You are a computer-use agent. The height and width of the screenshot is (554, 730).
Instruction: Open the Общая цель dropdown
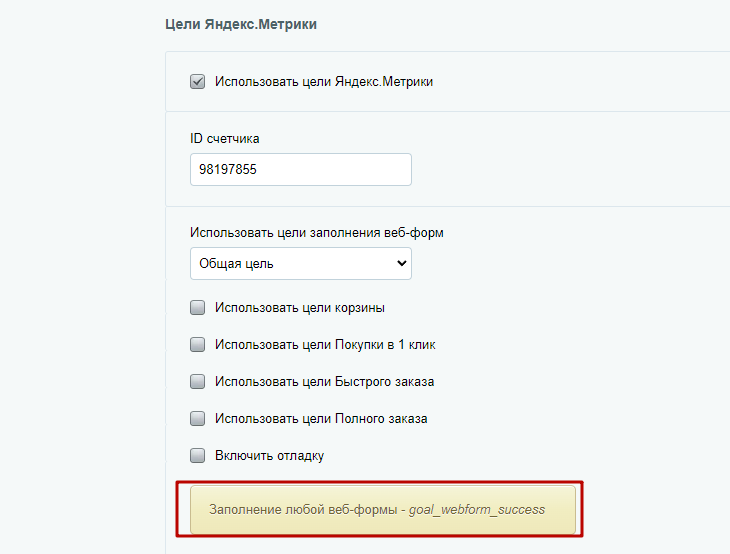pyautogui.click(x=301, y=263)
